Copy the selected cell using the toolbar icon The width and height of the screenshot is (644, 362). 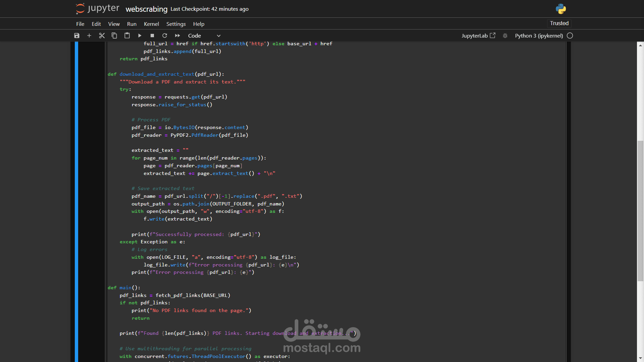[x=114, y=36]
